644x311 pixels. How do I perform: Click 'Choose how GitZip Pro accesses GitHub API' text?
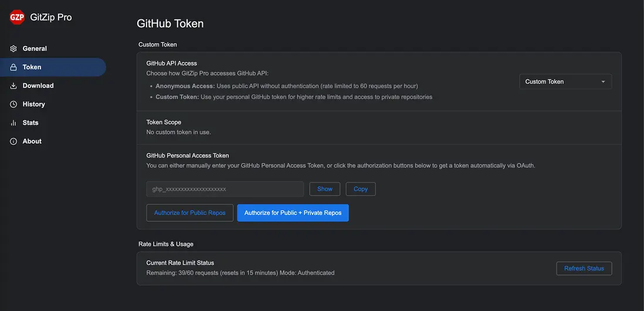(x=208, y=73)
